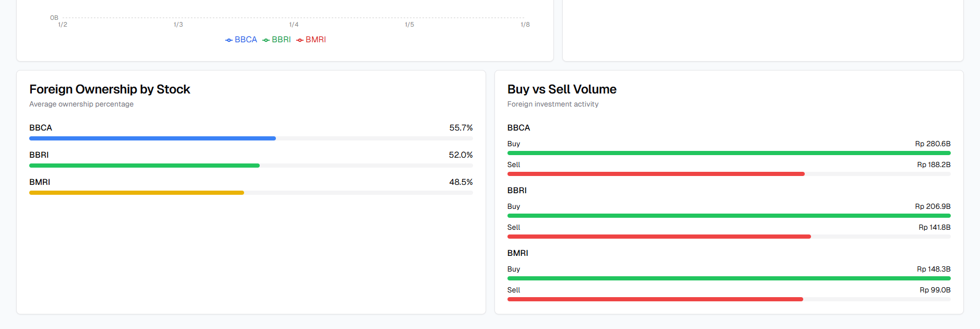Image resolution: width=980 pixels, height=329 pixels.
Task: Click the 1/2 date label on chart axis
Action: [x=63, y=25]
